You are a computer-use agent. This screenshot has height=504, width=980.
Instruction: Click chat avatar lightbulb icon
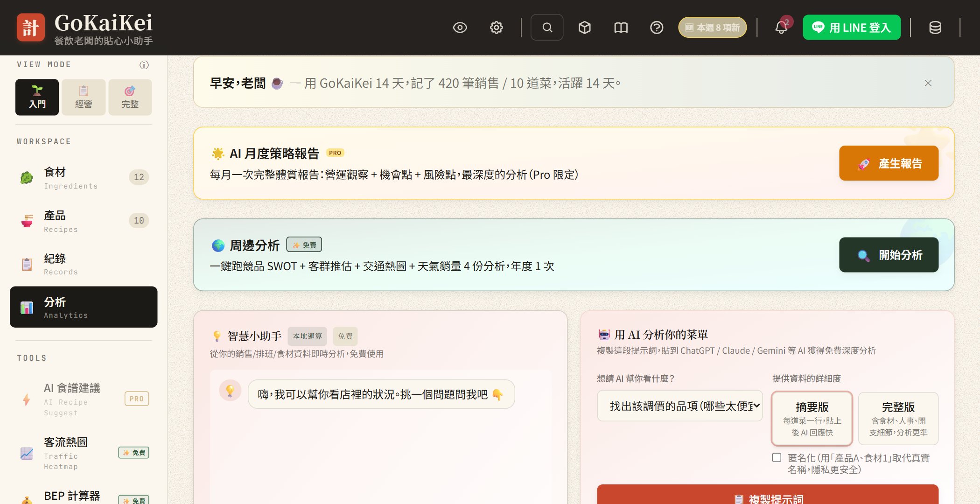click(230, 391)
